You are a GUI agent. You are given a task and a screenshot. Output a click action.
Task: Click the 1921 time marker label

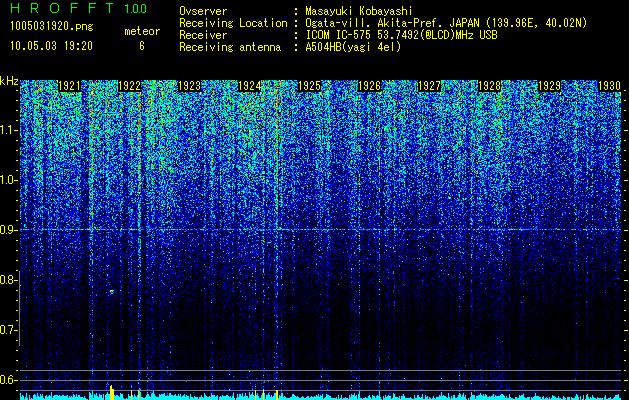click(x=69, y=86)
